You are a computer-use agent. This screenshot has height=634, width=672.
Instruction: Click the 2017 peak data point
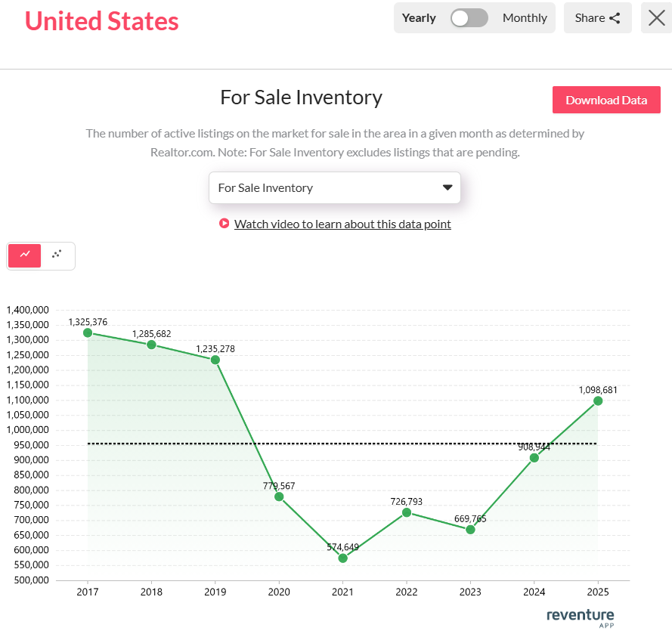tap(88, 332)
